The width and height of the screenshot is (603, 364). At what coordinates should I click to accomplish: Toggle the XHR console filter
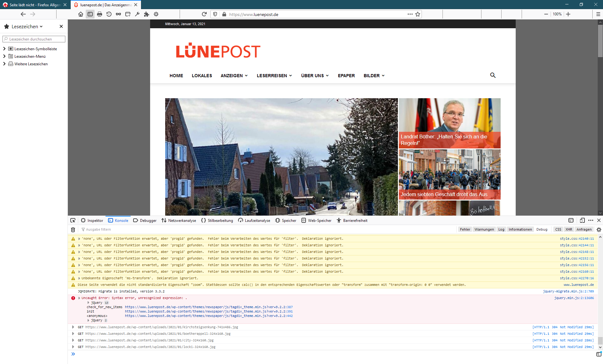pyautogui.click(x=569, y=229)
